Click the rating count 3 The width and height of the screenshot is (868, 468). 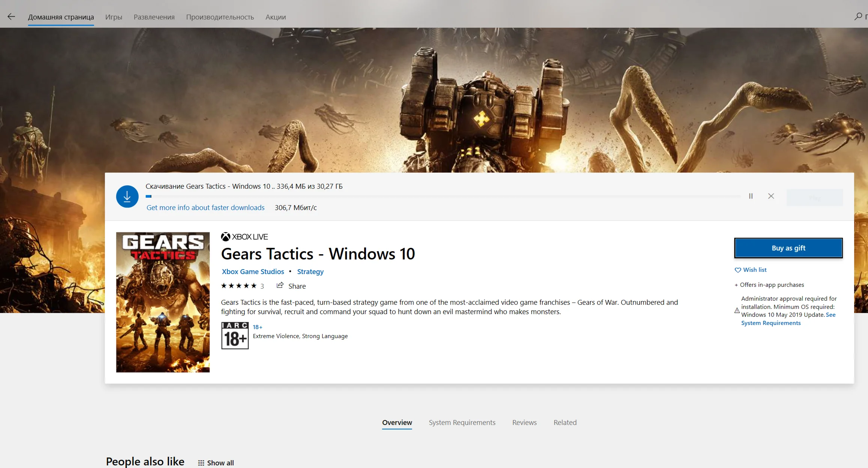[x=262, y=286]
